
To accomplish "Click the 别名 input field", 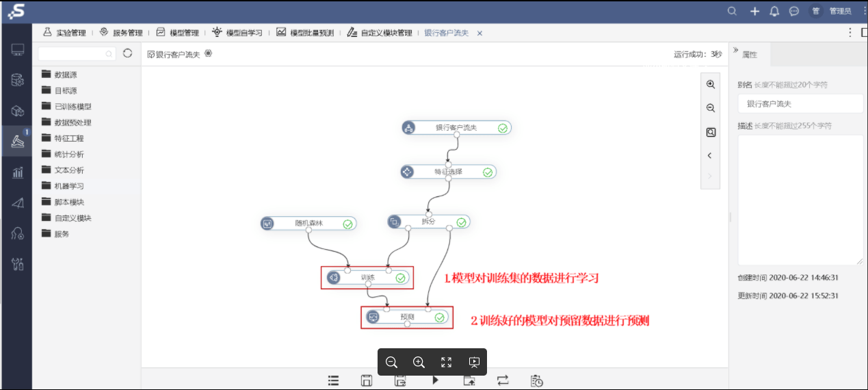I will [x=800, y=104].
